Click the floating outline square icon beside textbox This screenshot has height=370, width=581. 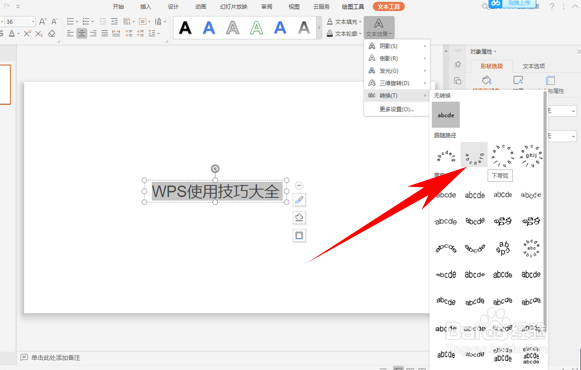coord(299,236)
